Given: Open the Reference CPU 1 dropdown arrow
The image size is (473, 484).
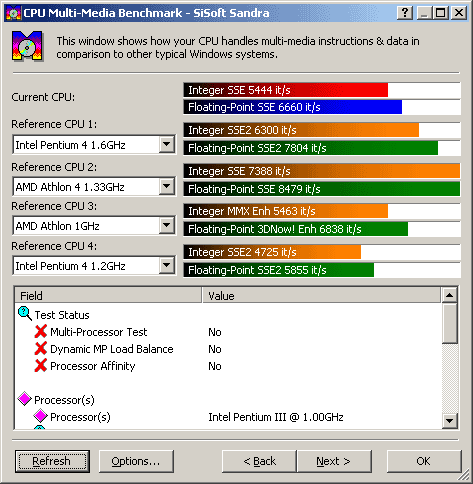Looking at the screenshot, I should (x=167, y=144).
